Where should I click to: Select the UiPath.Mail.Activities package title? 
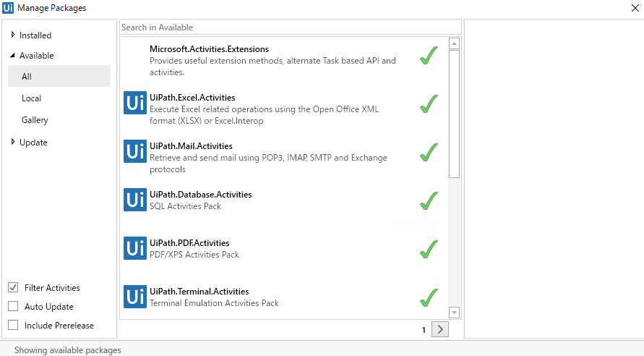191,146
